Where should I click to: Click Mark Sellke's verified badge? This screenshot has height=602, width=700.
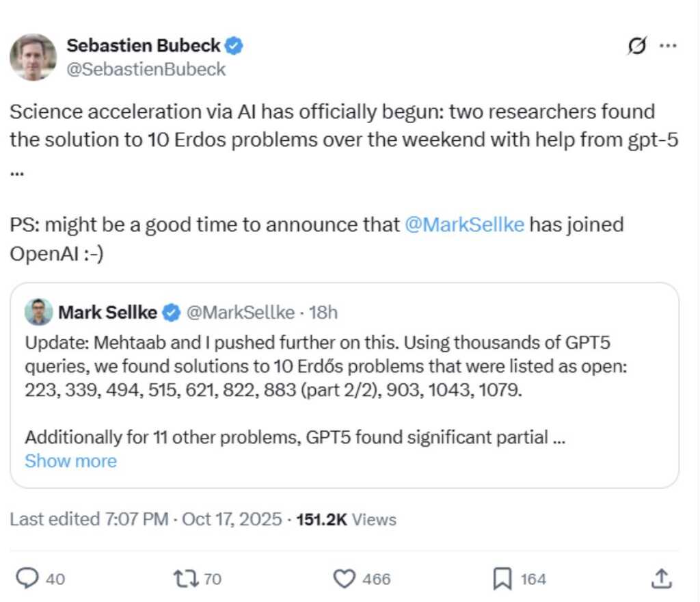172,313
